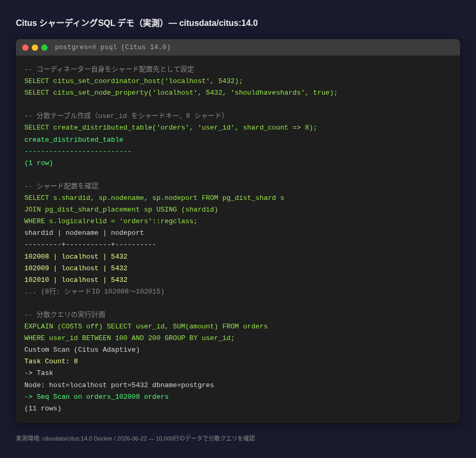Click the footer note '実測環境: citusdata/citus:14.0 Docker'
Viewport: 476px width, 458px height.
[135, 438]
